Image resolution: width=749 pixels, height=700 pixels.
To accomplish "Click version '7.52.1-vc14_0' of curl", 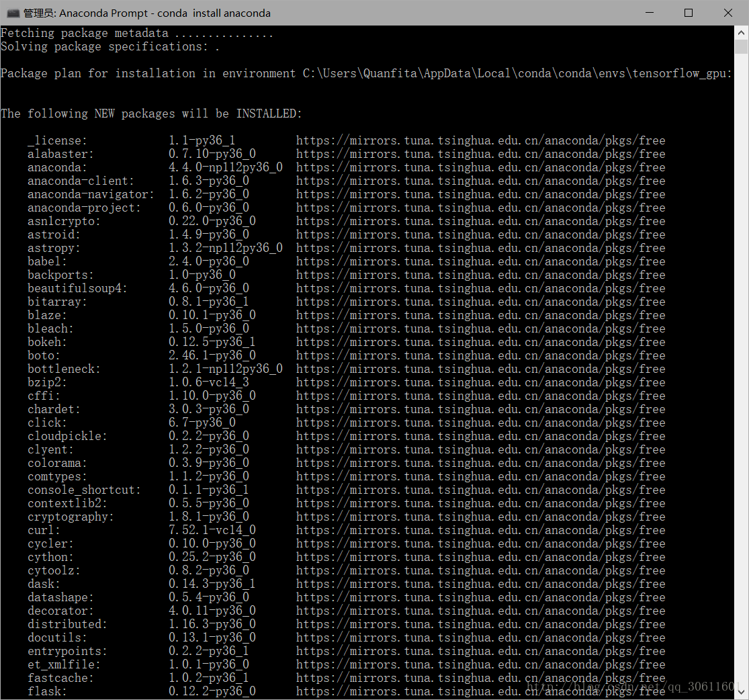I will click(212, 530).
